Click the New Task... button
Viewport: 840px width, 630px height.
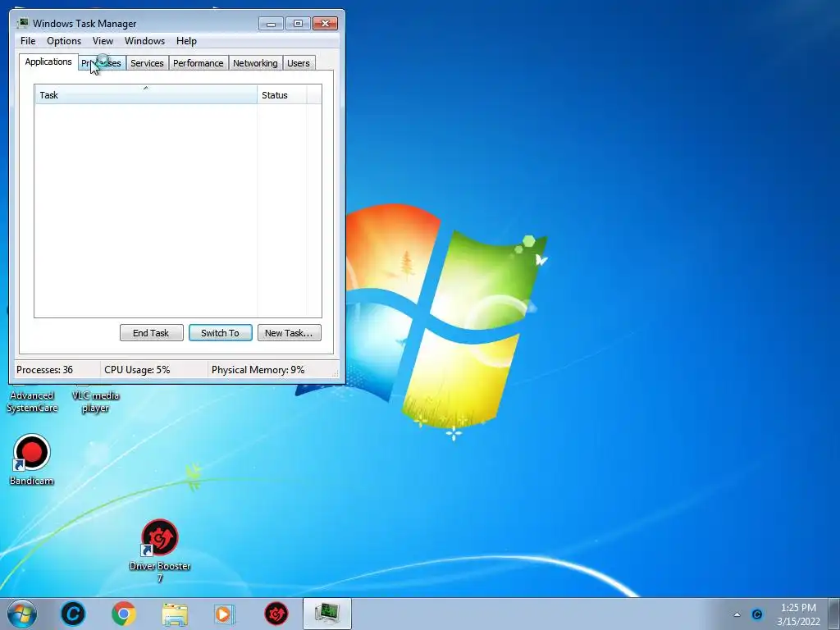289,333
